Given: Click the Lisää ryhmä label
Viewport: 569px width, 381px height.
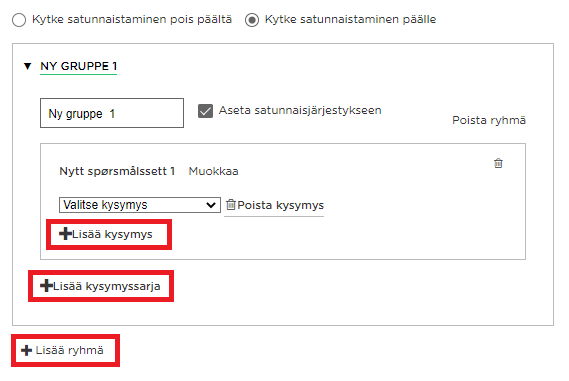Looking at the screenshot, I should [x=69, y=351].
